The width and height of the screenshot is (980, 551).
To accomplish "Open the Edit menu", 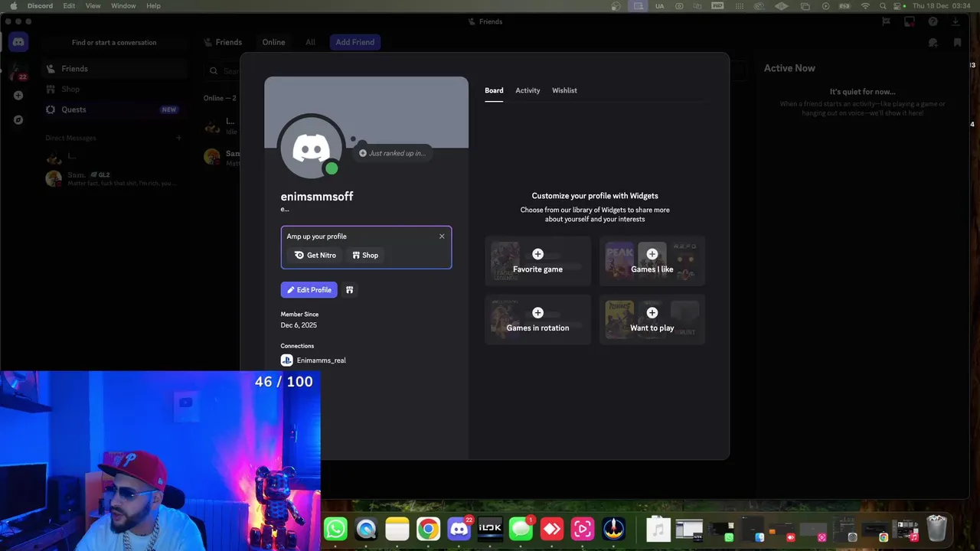I will point(69,5).
